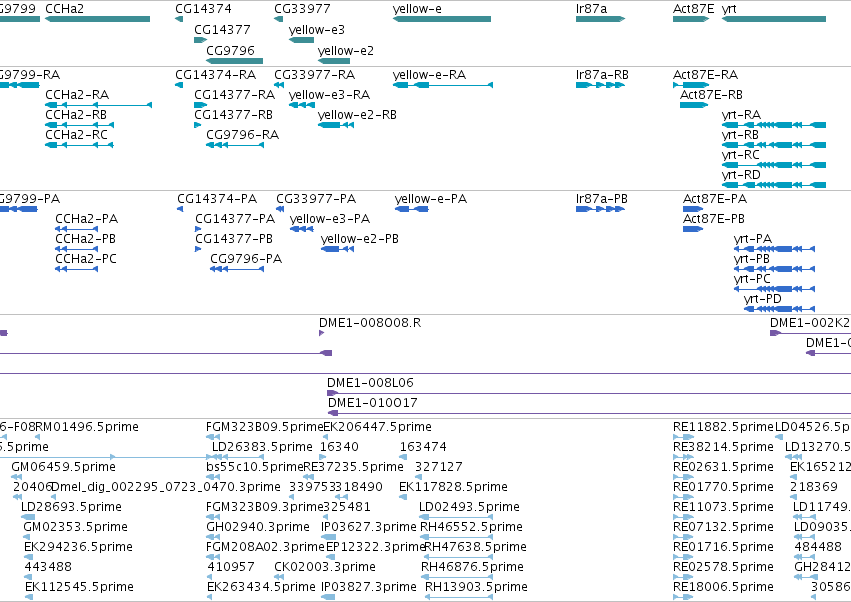Open transcript label CCHa2-RC
Screen dimensions: 851x602
[77, 135]
